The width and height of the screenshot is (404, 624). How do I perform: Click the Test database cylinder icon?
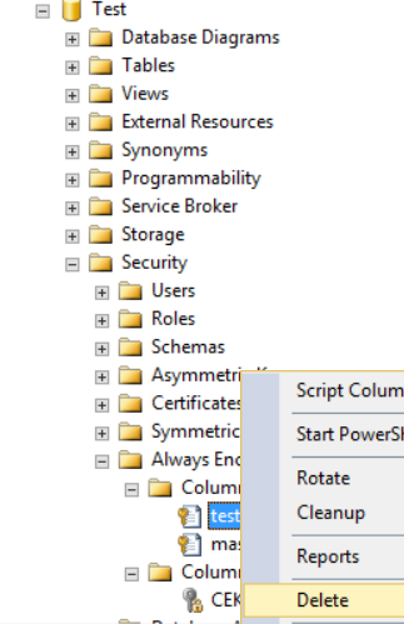(x=72, y=10)
